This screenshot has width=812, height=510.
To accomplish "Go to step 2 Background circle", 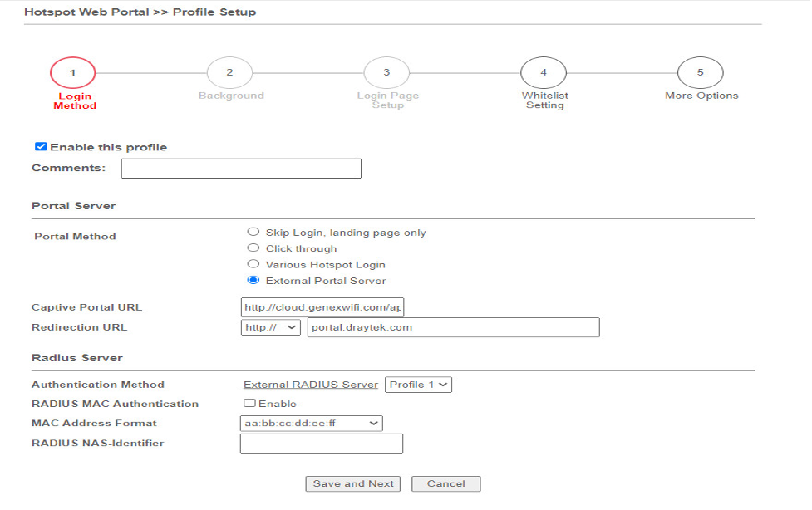I will click(229, 72).
